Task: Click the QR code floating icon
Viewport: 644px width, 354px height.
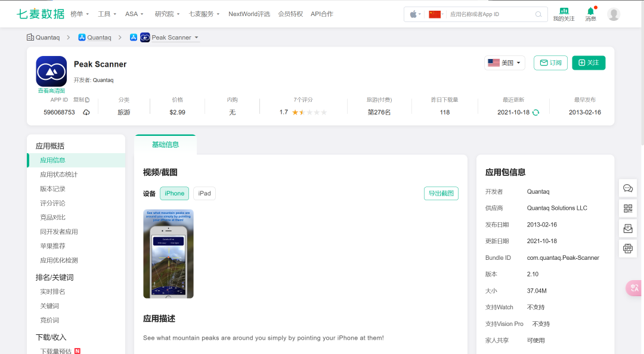Action: tap(628, 208)
